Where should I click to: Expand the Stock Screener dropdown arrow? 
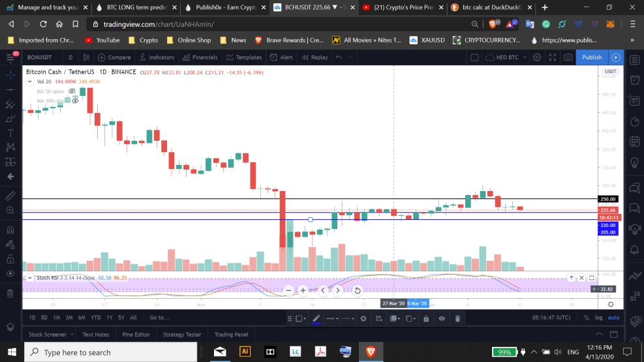pyautogui.click(x=72, y=335)
